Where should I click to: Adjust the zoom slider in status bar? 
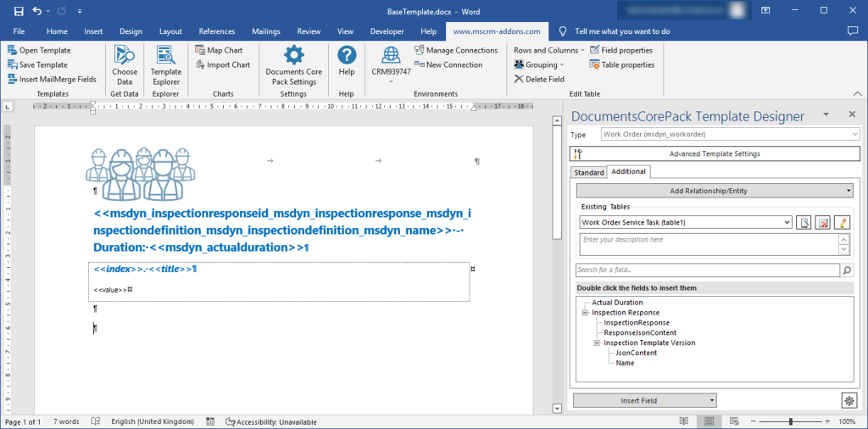(x=791, y=421)
